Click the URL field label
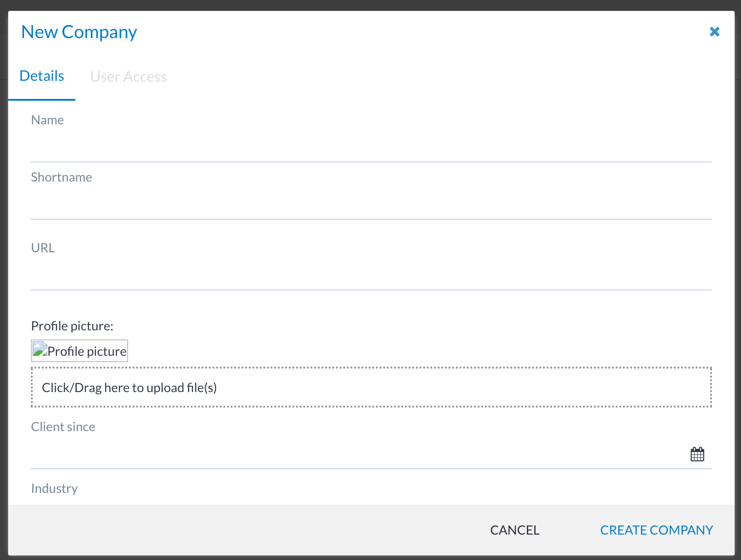Viewport: 741px width, 560px height. [x=43, y=248]
